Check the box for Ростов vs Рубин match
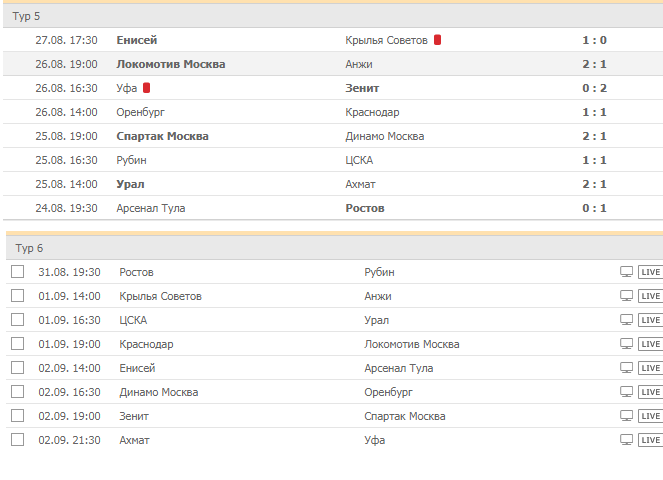663x480 pixels. [x=17, y=272]
